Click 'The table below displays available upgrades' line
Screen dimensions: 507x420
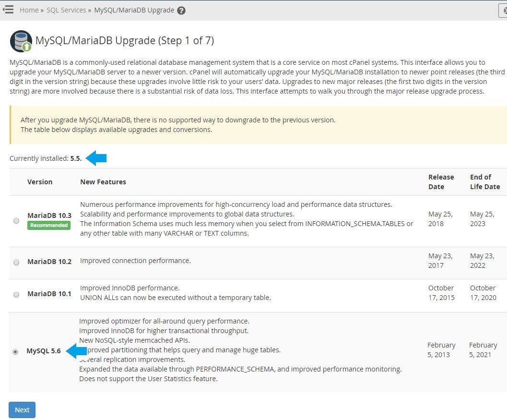point(117,130)
